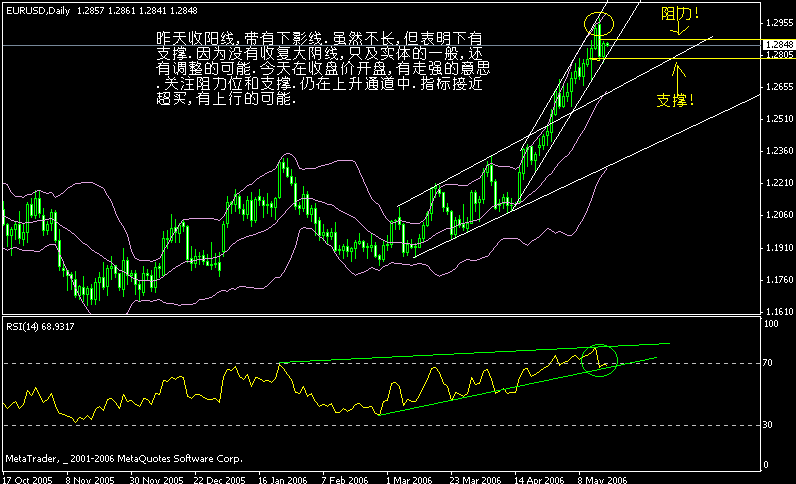Click the RSI(14) 68.9317 indicator label
796x484 pixels.
40,326
